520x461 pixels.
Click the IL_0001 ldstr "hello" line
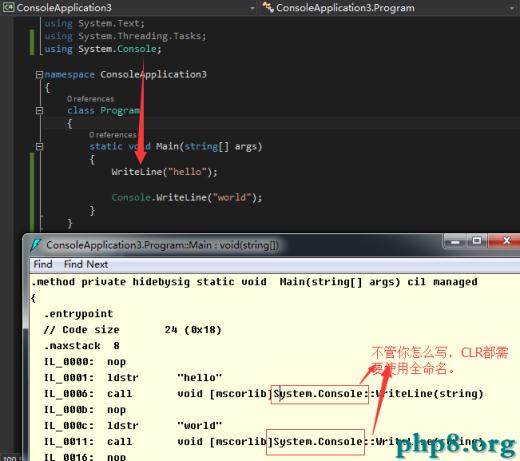pyautogui.click(x=133, y=378)
